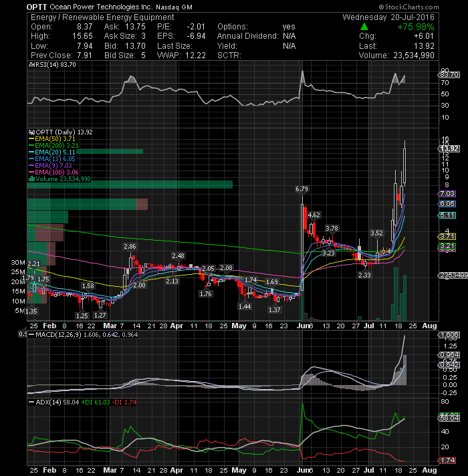Click the 1.606 MACD axis tag
Image resolution: width=468 pixels, height=476 pixels.
coord(449,335)
